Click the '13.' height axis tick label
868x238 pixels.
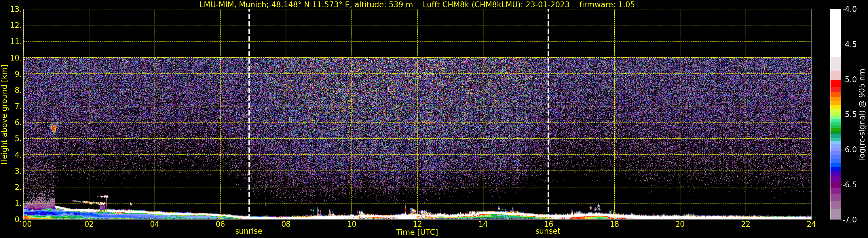(16, 10)
